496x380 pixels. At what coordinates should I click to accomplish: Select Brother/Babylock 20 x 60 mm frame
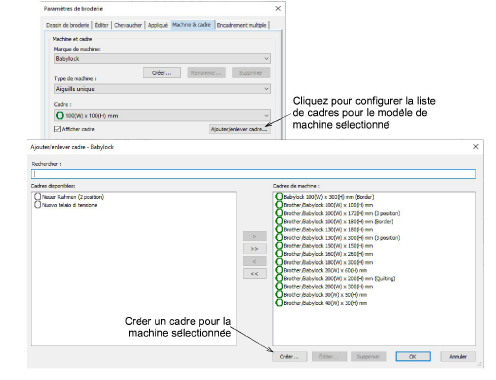[x=321, y=270]
